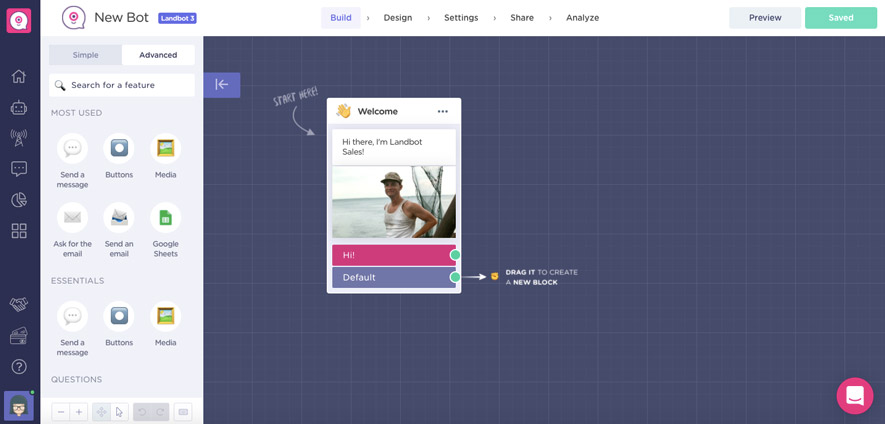Go to the Home dashboard icon
This screenshot has height=424, width=885.
click(19, 76)
